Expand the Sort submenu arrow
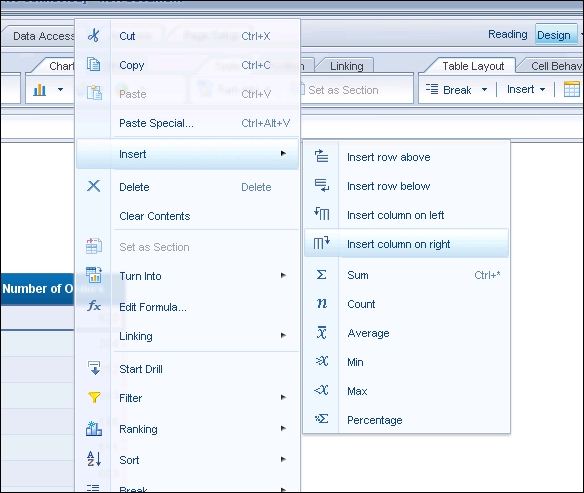584x493 pixels. coord(283,459)
